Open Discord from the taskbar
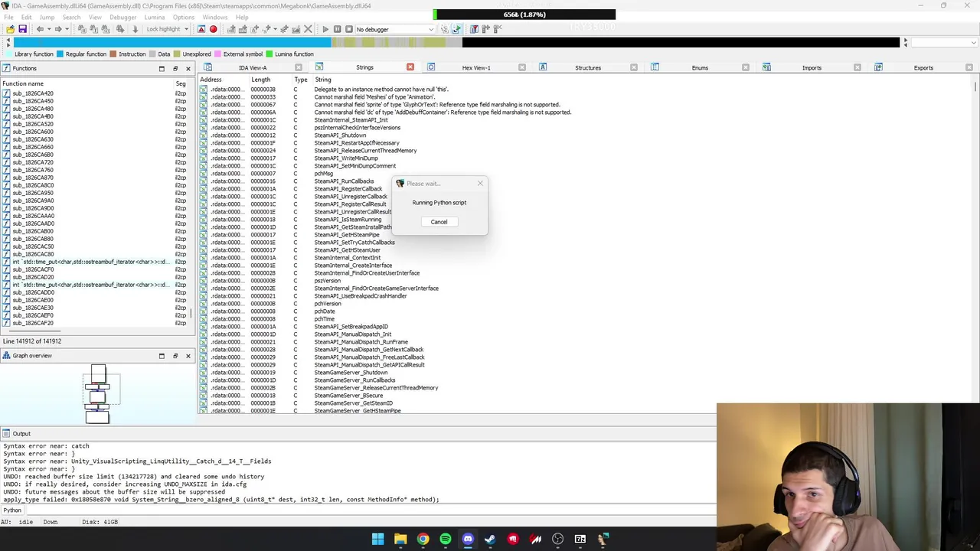Image resolution: width=980 pixels, height=551 pixels. click(x=468, y=539)
